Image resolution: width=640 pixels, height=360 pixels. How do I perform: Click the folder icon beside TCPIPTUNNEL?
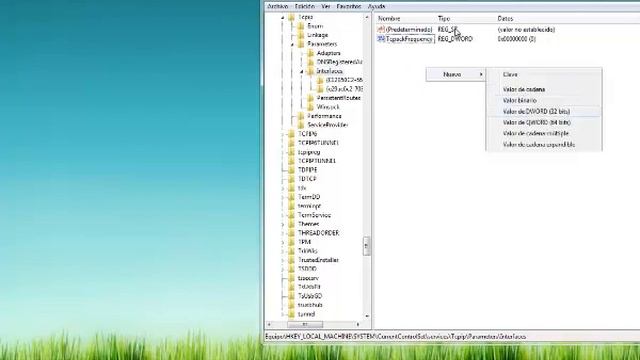pyautogui.click(x=291, y=161)
